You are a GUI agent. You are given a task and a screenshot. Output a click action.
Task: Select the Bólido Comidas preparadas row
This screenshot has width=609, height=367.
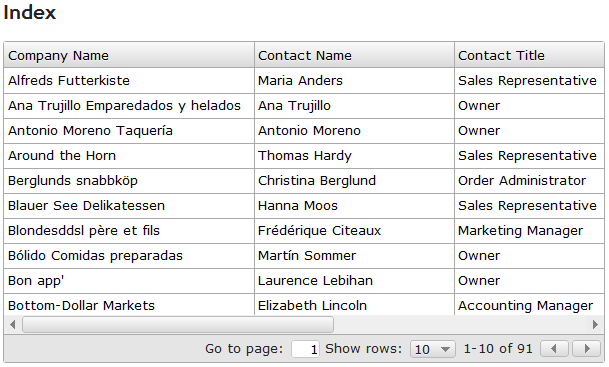(304, 256)
